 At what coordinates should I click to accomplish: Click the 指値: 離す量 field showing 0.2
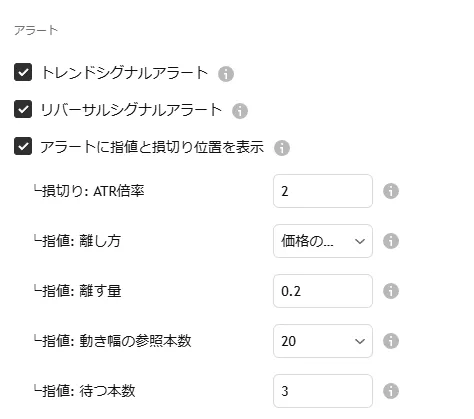pos(323,291)
